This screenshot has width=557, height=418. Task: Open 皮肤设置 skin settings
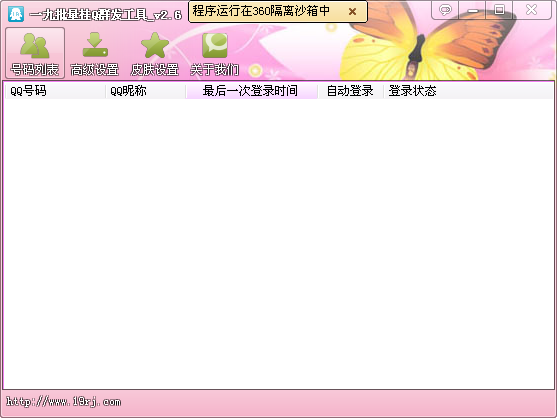click(x=155, y=53)
